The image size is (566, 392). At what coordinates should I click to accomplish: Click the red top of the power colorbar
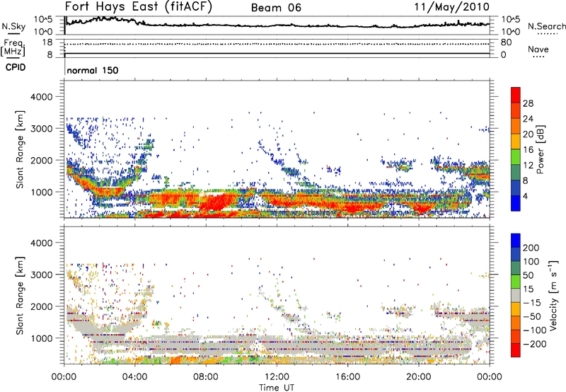click(x=516, y=95)
